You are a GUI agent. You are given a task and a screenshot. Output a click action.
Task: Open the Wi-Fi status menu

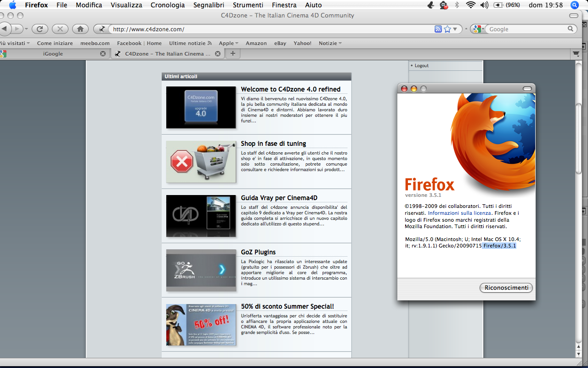click(x=470, y=5)
